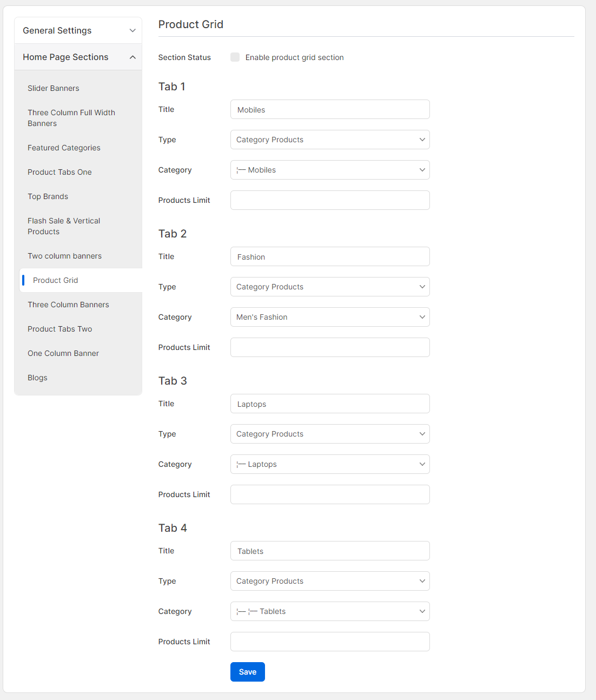Screen dimensions: 596x700
Task: Click the Tab 2 heading
Action: 172,234
